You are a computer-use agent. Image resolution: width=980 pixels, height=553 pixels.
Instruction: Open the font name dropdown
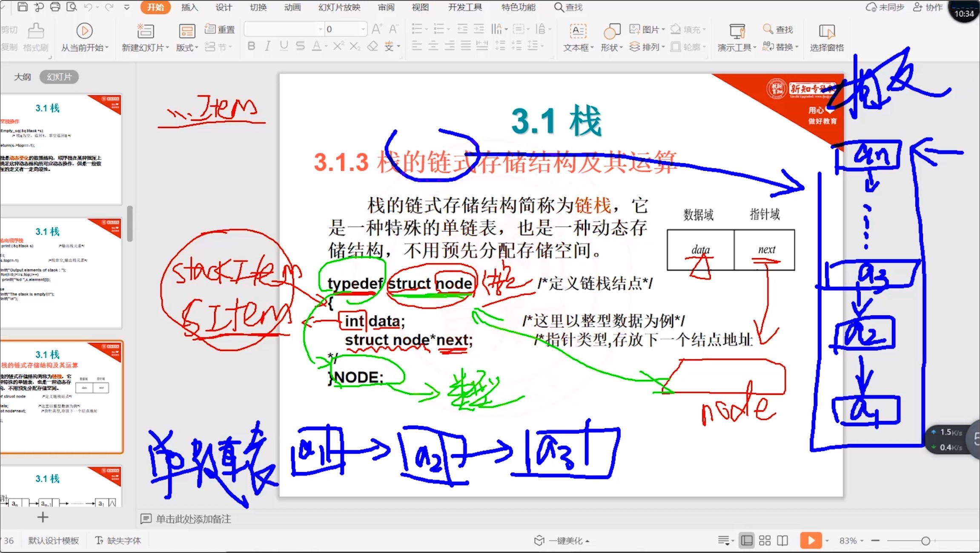pyautogui.click(x=320, y=29)
